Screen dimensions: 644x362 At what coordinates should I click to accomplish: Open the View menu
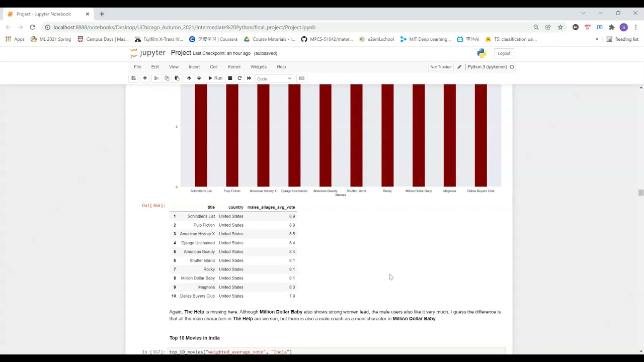click(x=174, y=67)
